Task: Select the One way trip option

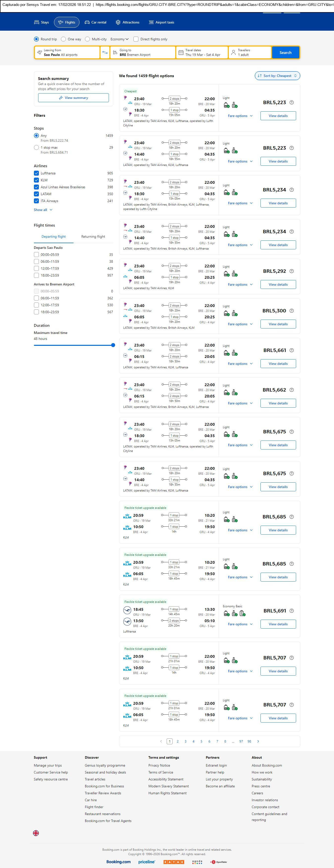Action: coord(63,39)
